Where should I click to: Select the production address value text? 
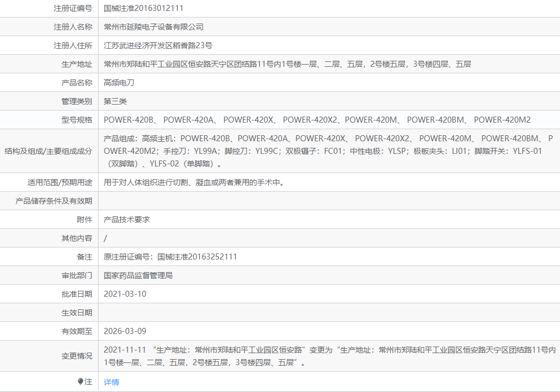[x=287, y=64]
